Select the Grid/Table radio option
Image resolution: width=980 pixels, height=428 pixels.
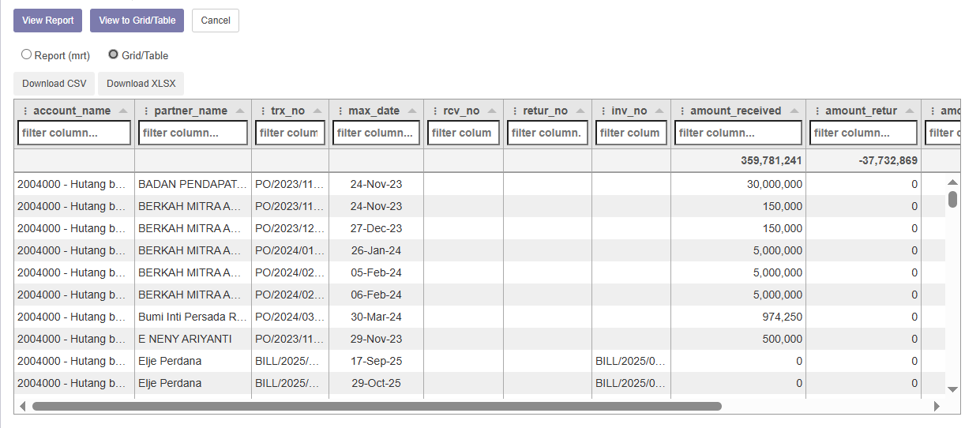(114, 55)
